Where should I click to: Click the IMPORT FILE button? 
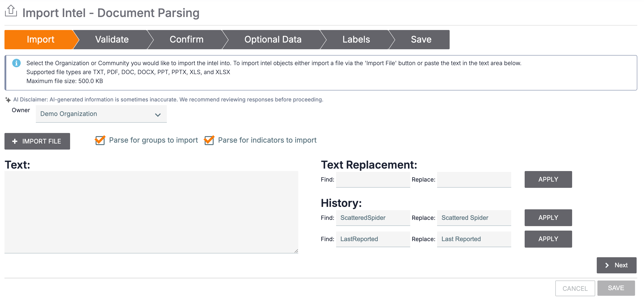[x=37, y=141]
